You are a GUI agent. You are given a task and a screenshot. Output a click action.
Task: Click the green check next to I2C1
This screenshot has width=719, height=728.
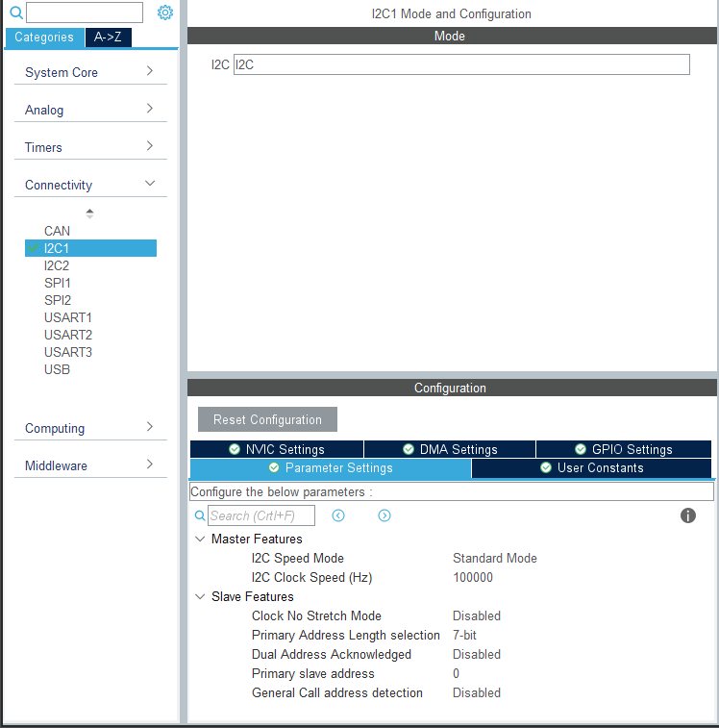[x=33, y=247]
